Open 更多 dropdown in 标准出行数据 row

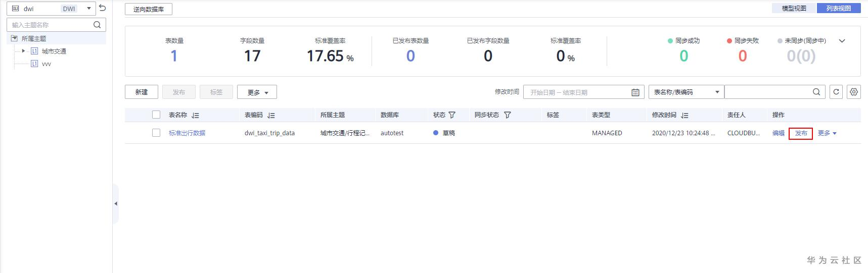(827, 133)
